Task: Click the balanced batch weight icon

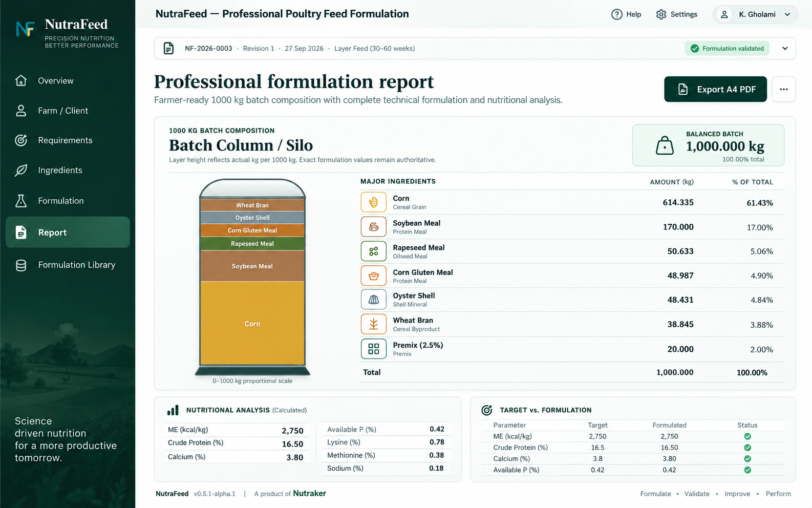Action: pos(665,145)
